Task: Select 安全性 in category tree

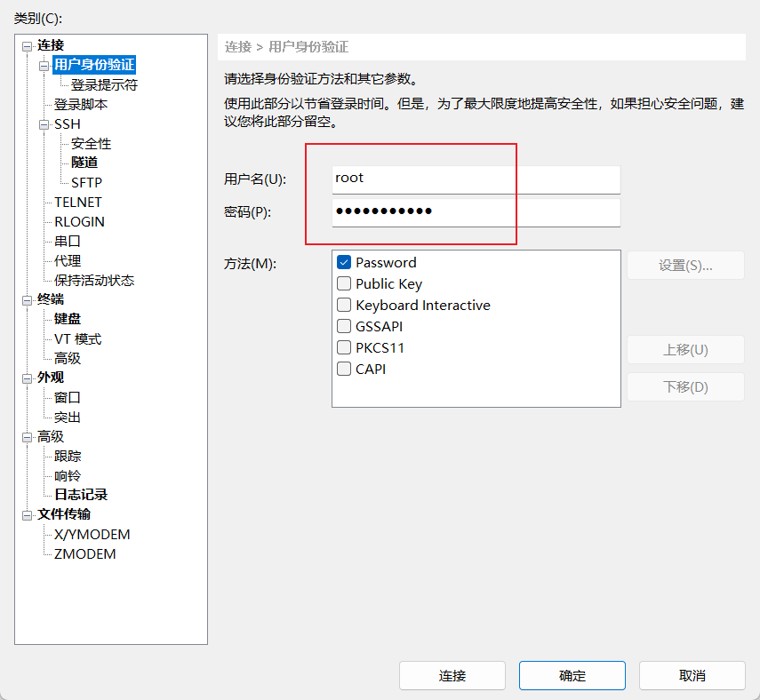Action: [x=92, y=143]
